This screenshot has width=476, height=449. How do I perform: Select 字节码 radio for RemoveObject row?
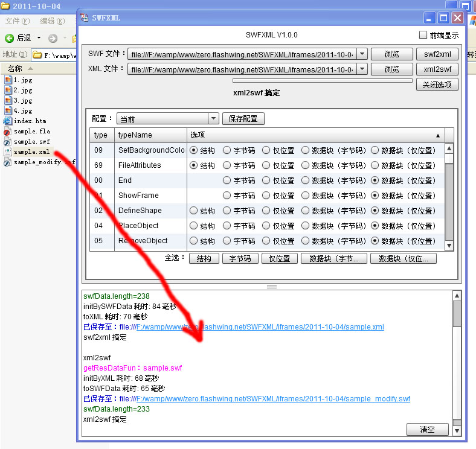pyautogui.click(x=227, y=241)
